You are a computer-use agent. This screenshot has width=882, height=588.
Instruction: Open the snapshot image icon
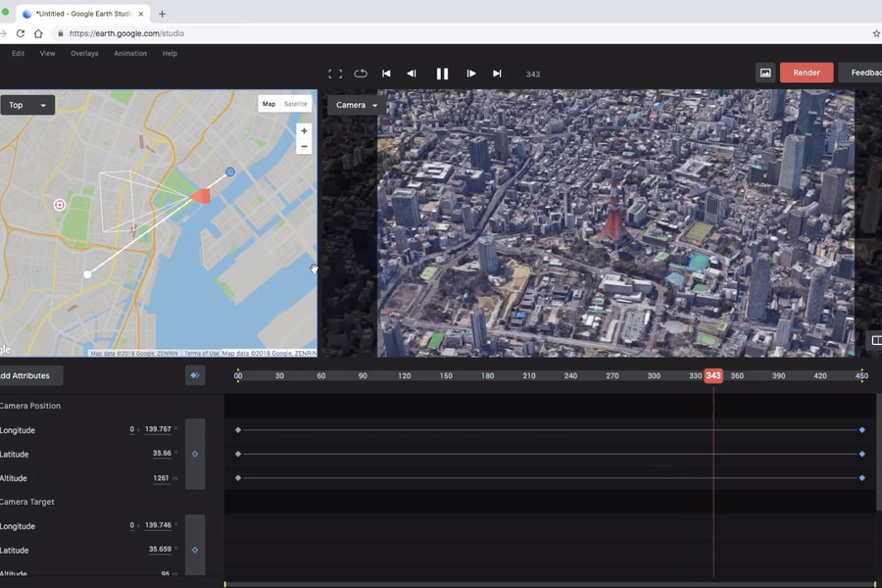click(765, 73)
